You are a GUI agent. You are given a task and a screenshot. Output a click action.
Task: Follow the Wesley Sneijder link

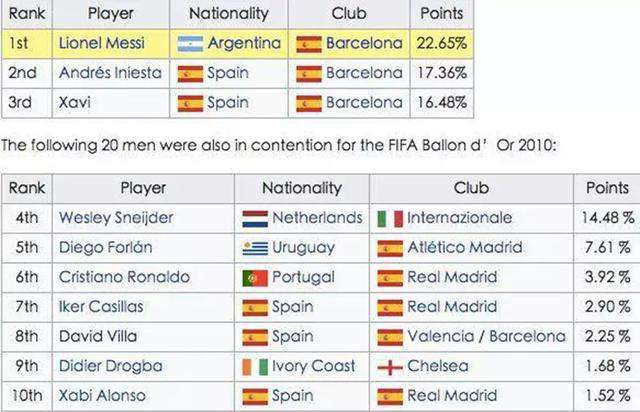tap(116, 218)
